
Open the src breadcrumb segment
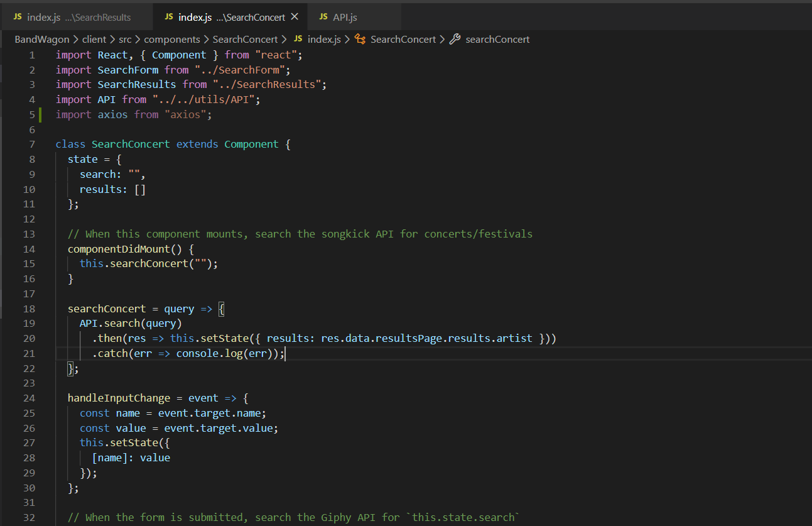coord(125,39)
